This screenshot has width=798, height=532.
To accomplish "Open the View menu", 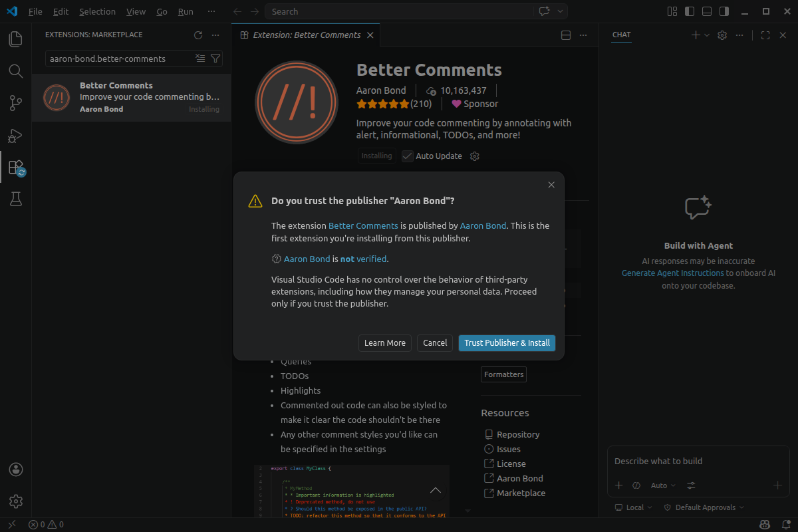I will coord(136,11).
